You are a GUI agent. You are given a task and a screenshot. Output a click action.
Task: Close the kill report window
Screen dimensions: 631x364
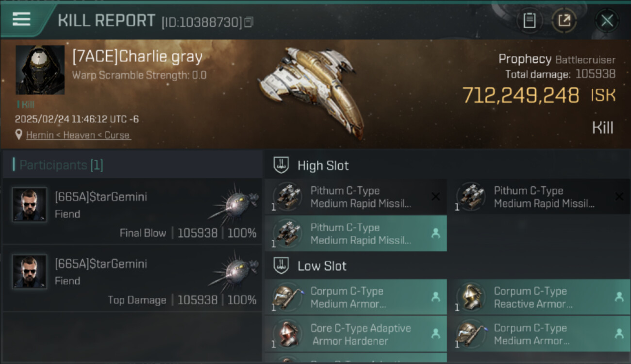[x=607, y=20]
